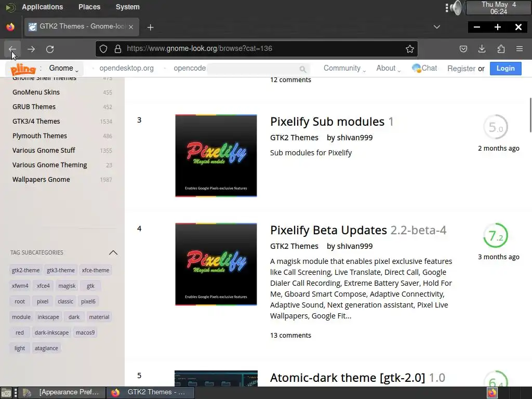Viewport: 532px width, 399px height.
Task: Switch to the GTK2 Themes taskbar window
Action: (x=151, y=393)
